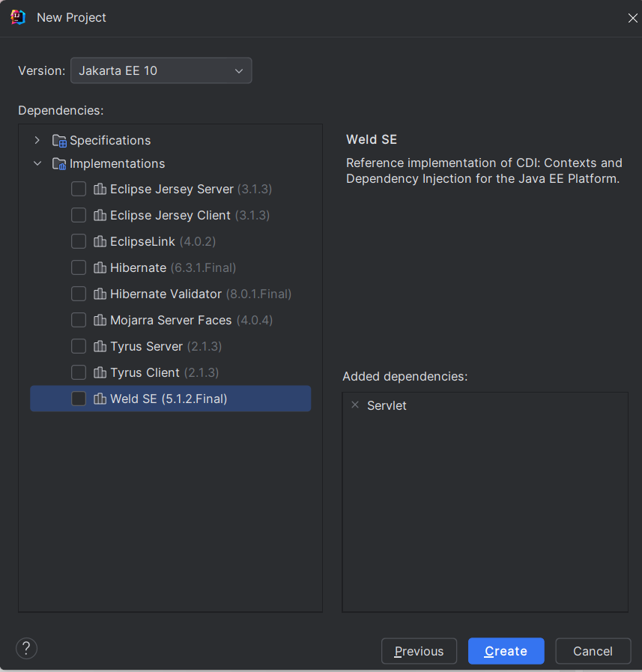This screenshot has width=642, height=672.
Task: Select the EclipseLink (4.0.2) row text
Action: [x=163, y=241]
